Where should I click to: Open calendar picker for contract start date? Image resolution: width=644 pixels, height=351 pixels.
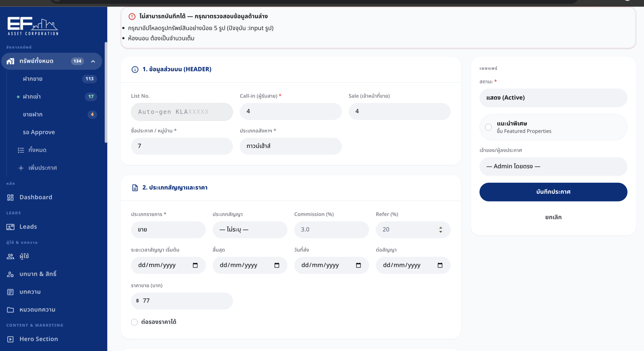195,266
